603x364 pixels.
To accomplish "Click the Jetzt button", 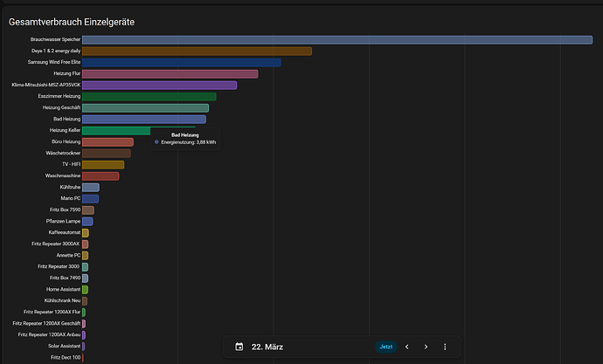I will [x=385, y=347].
